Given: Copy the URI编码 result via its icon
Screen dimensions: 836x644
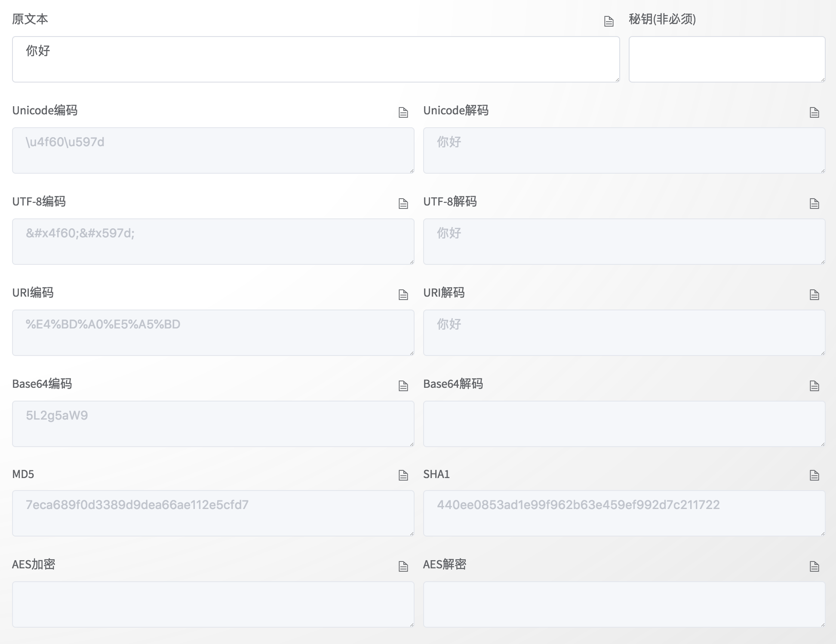Looking at the screenshot, I should click(403, 295).
